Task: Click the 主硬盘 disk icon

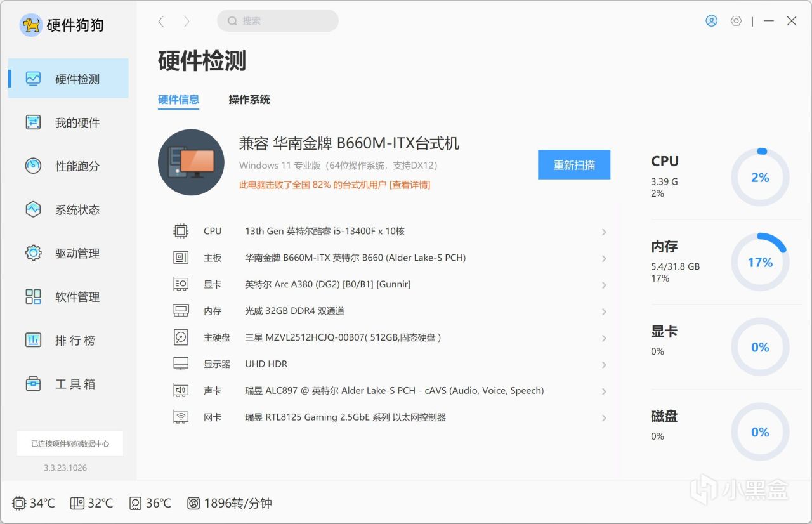Action: pos(181,337)
